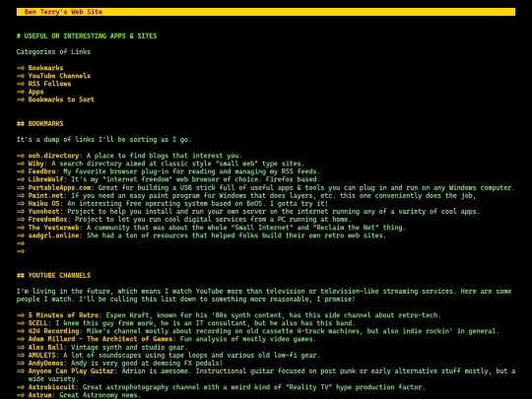
Task: Open the FreedomBox project link
Action: [x=47, y=220]
